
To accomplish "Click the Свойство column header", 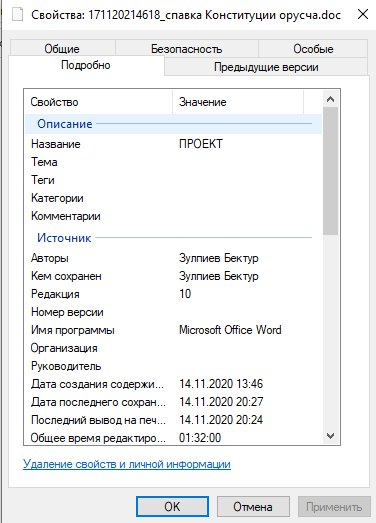I will 98,102.
